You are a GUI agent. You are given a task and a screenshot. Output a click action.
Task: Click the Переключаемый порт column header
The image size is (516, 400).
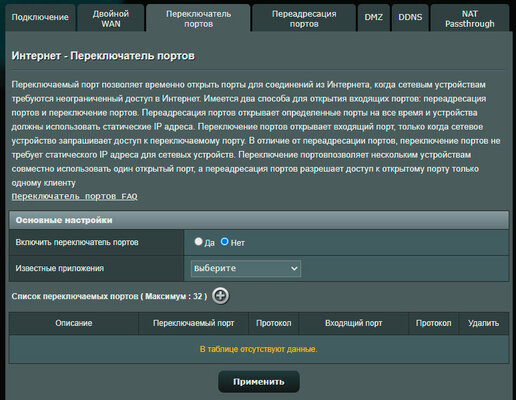tap(193, 323)
